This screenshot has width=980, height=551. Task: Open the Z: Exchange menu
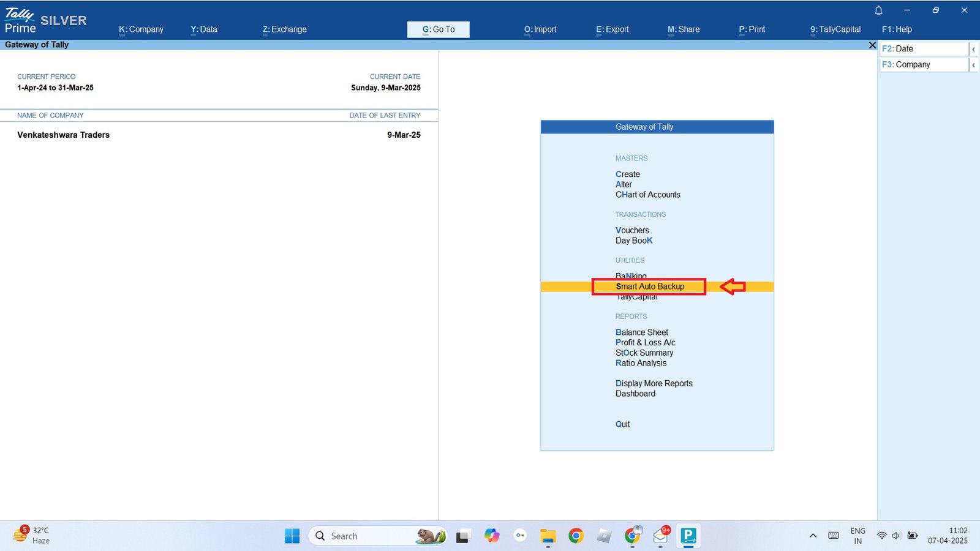coord(285,29)
